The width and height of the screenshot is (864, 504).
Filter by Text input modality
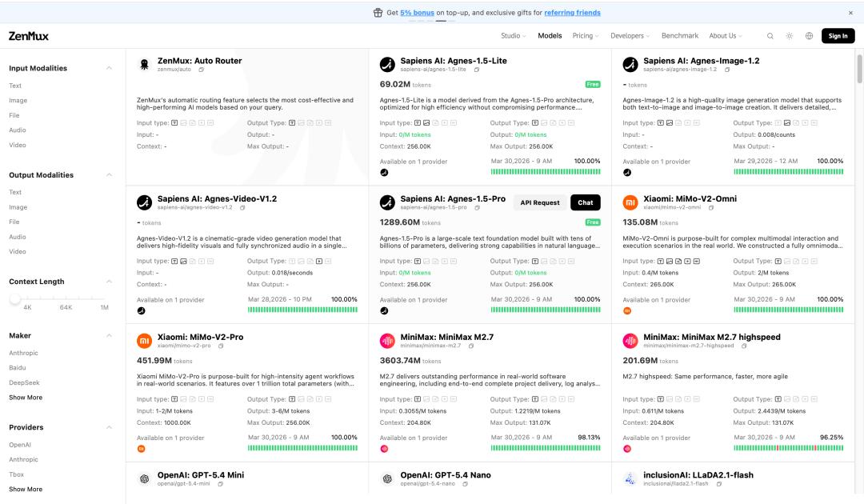(15, 86)
